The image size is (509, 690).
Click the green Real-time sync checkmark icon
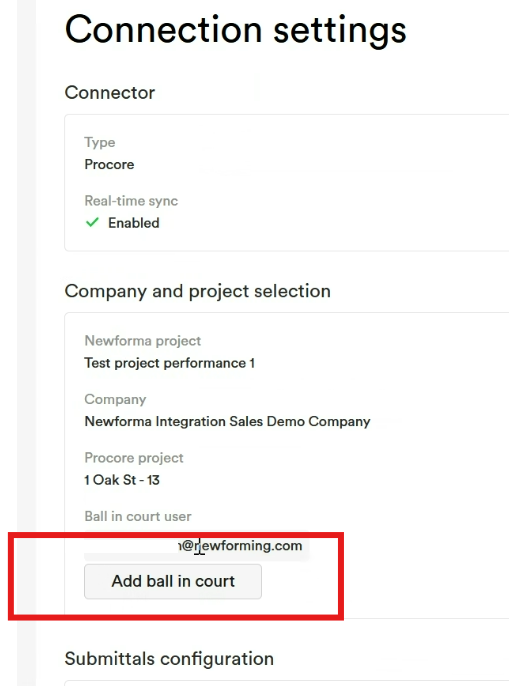[x=92, y=223]
